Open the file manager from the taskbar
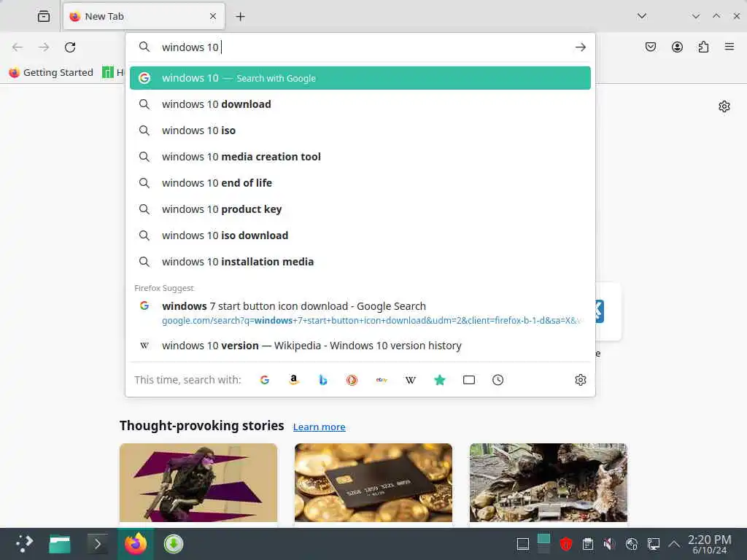 [60, 544]
